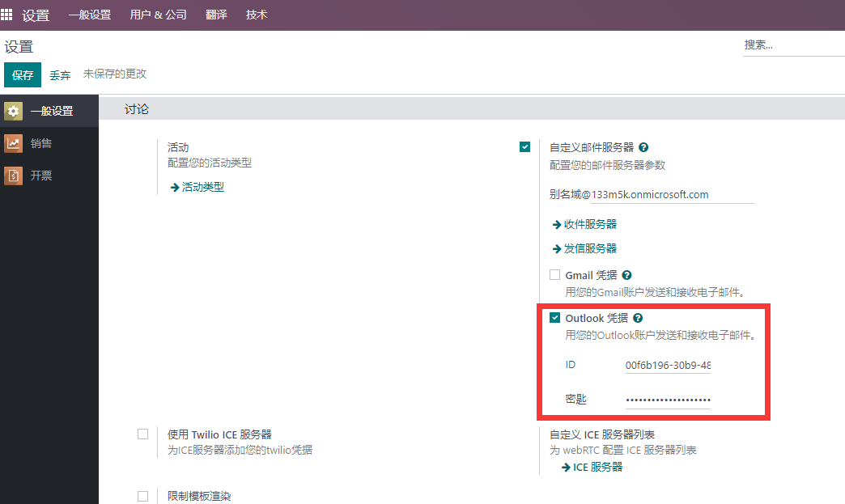This screenshot has height=504, width=845.
Task: Select 销售 in the left sidebar
Action: point(49,143)
